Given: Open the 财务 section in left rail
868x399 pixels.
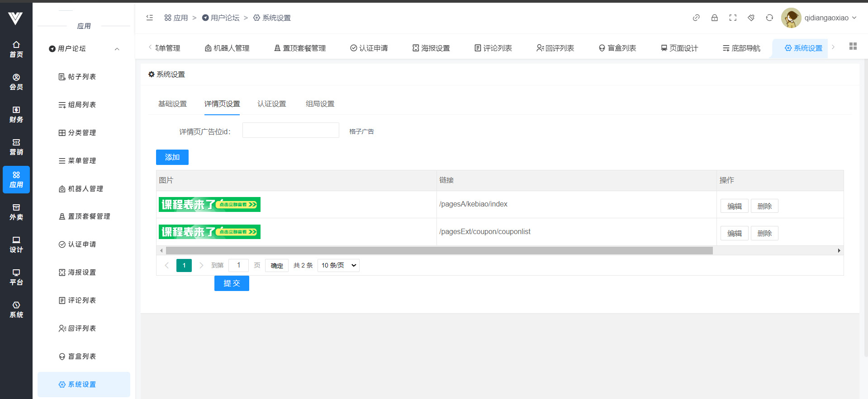Looking at the screenshot, I should (16, 114).
